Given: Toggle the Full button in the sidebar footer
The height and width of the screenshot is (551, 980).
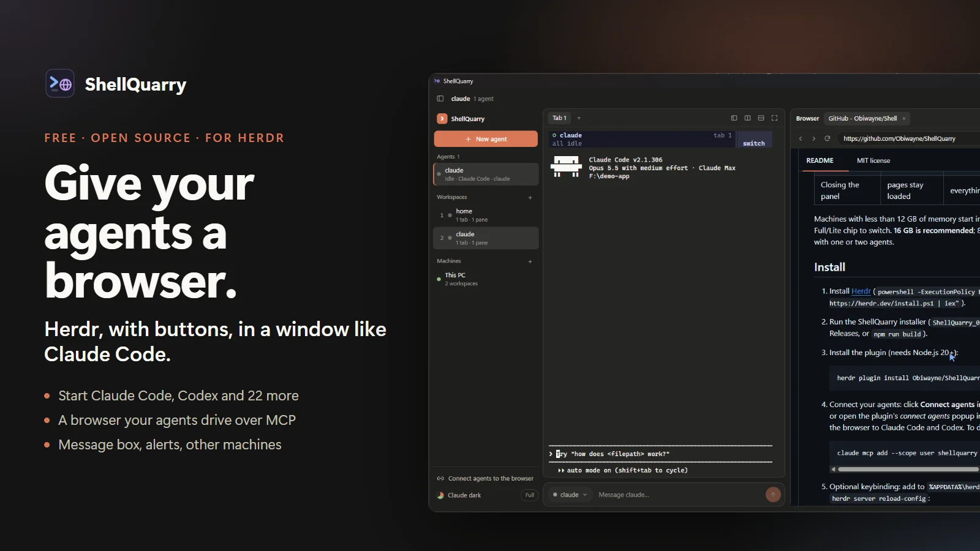Looking at the screenshot, I should tap(530, 495).
